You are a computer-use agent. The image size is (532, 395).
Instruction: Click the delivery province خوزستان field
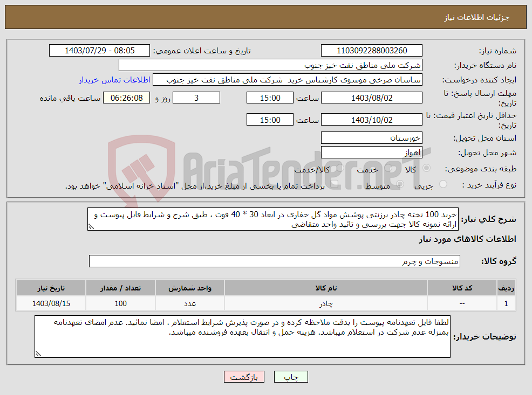coord(372,137)
